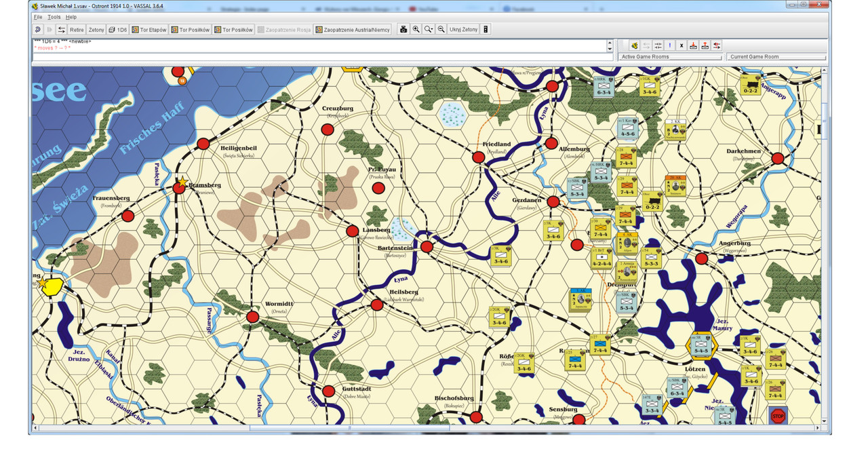Click the last toolbar icon after Ukryj Zetony
Image resolution: width=868 pixels, height=466 pixels.
pyautogui.click(x=486, y=30)
